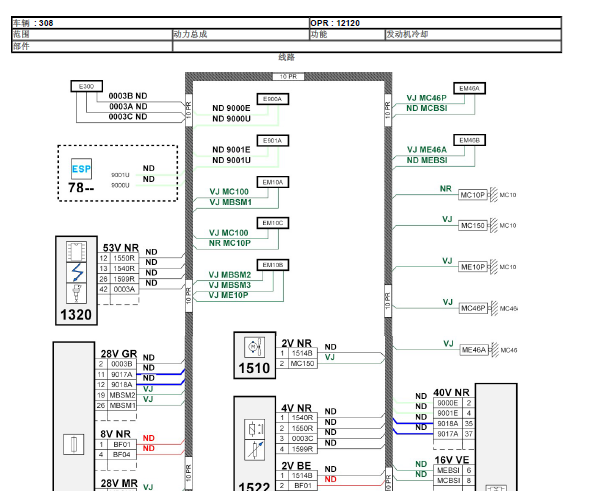Select the MC150 ground box
The height and width of the screenshot is (491, 594).
(x=473, y=225)
